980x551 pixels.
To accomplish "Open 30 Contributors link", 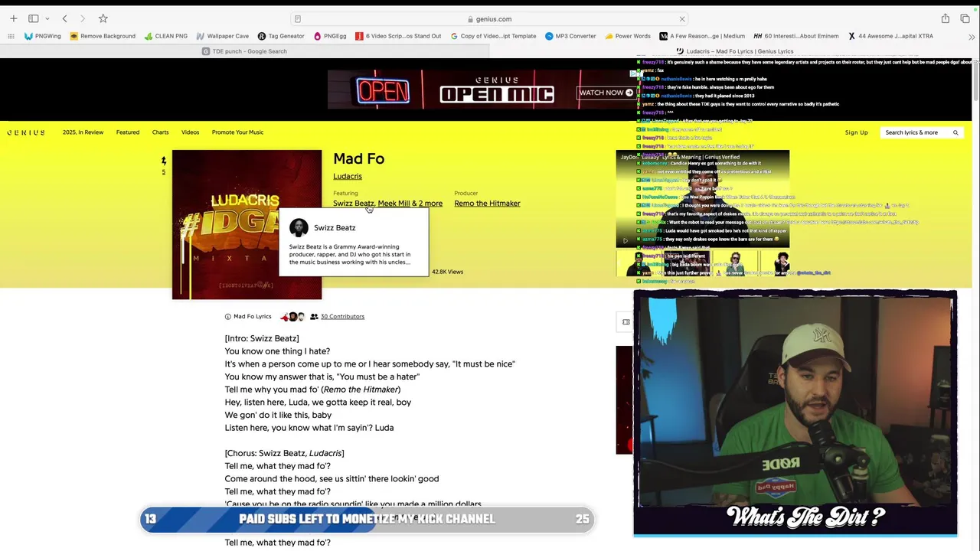I will pos(342,316).
